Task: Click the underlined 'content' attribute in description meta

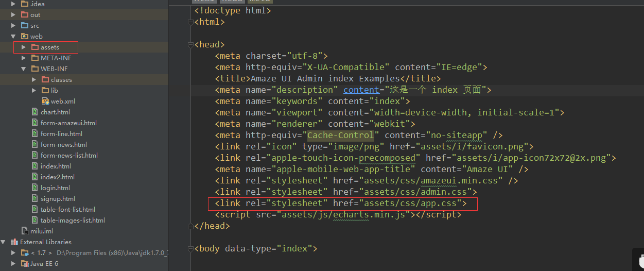Action: point(361,90)
